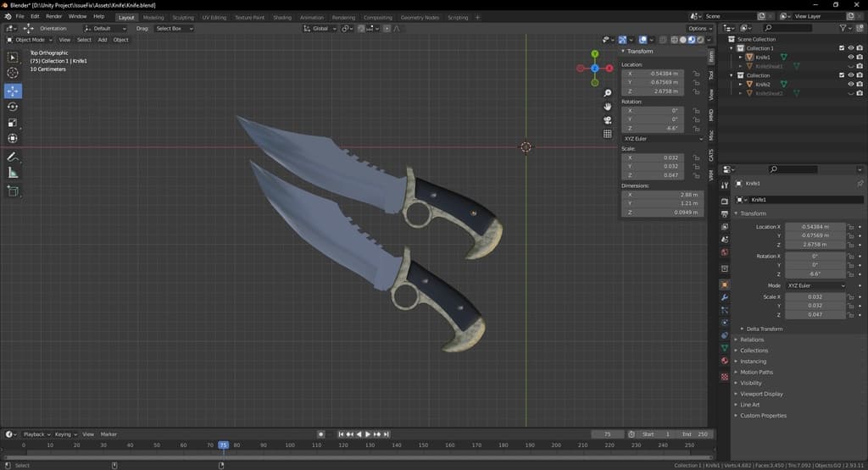Click the viewport zoom magnifier icon
The image size is (868, 470).
[608, 93]
